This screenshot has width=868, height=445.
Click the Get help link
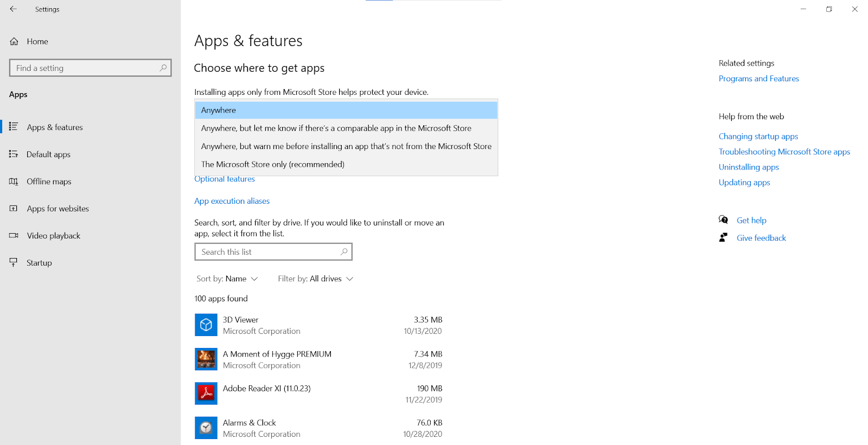(x=751, y=220)
